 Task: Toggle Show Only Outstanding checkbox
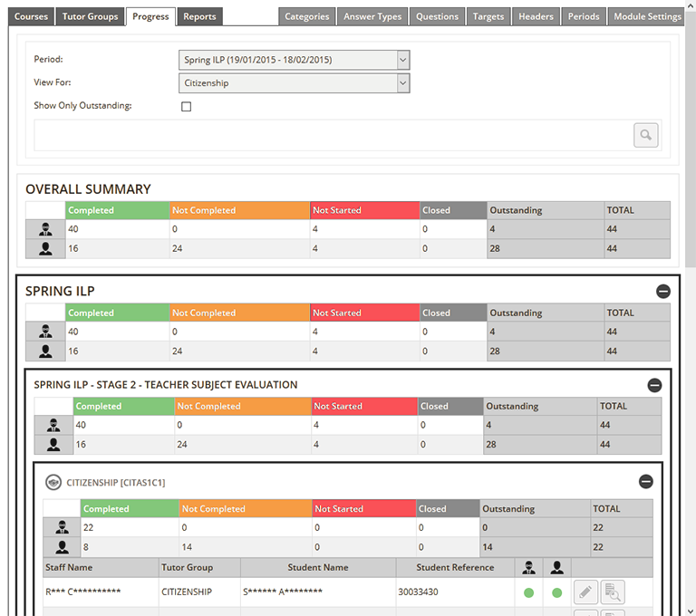point(187,106)
